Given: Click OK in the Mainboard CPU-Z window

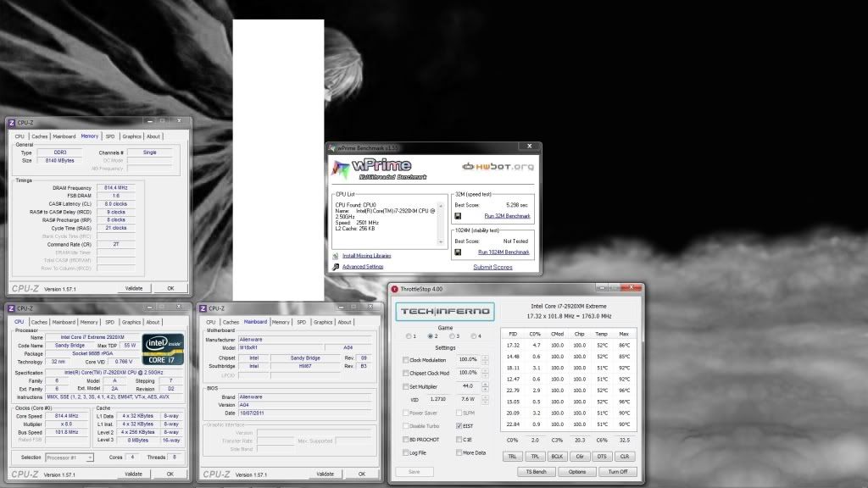Looking at the screenshot, I should tap(361, 474).
